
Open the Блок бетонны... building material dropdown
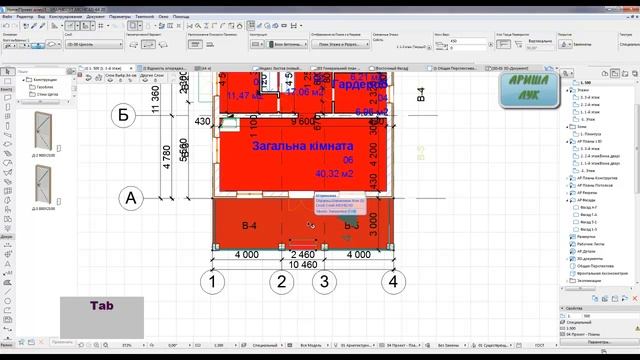287,44
